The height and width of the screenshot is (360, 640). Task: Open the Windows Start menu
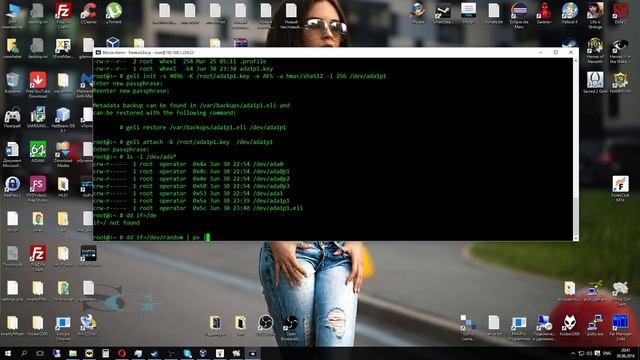click(8, 353)
